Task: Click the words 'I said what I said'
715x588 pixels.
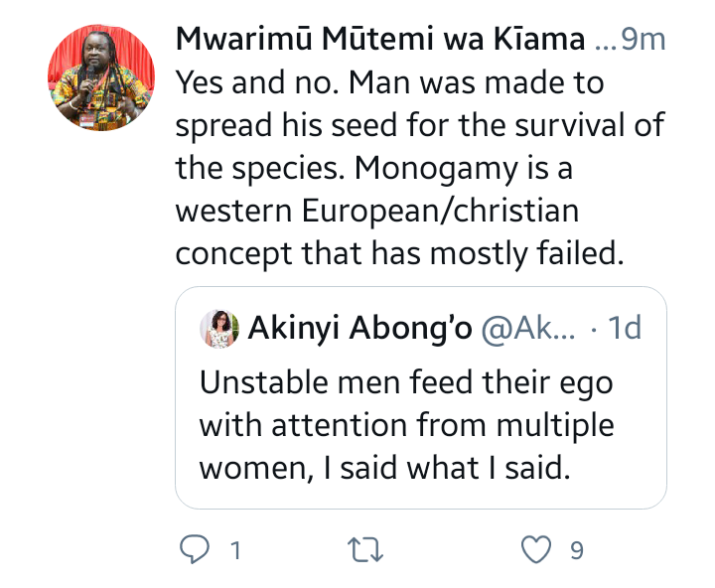Action: click(447, 468)
